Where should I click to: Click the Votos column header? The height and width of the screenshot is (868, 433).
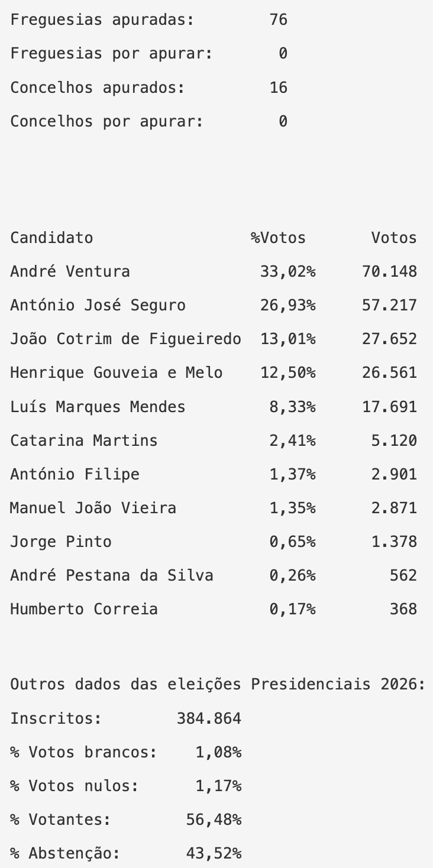394,238
